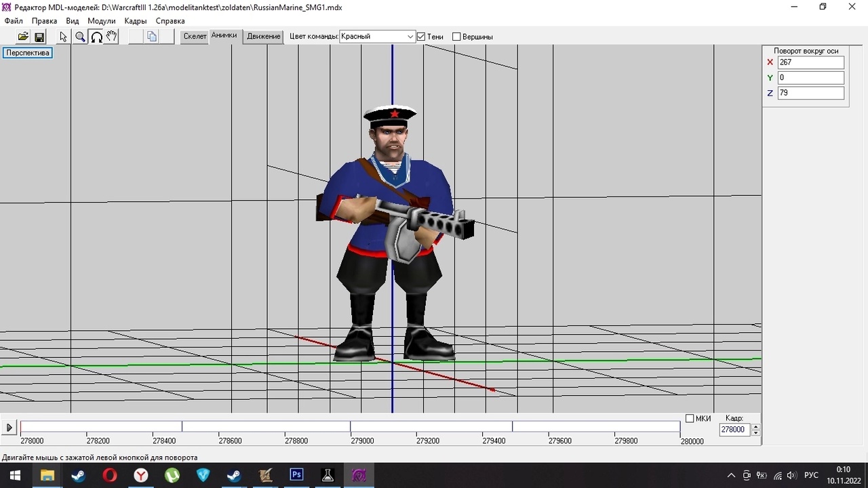Click the volume speaker tray icon
The image size is (868, 488).
click(791, 475)
